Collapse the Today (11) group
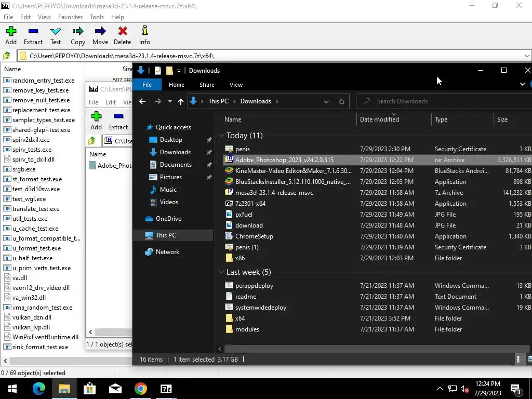The height and width of the screenshot is (399, 532). (221, 136)
